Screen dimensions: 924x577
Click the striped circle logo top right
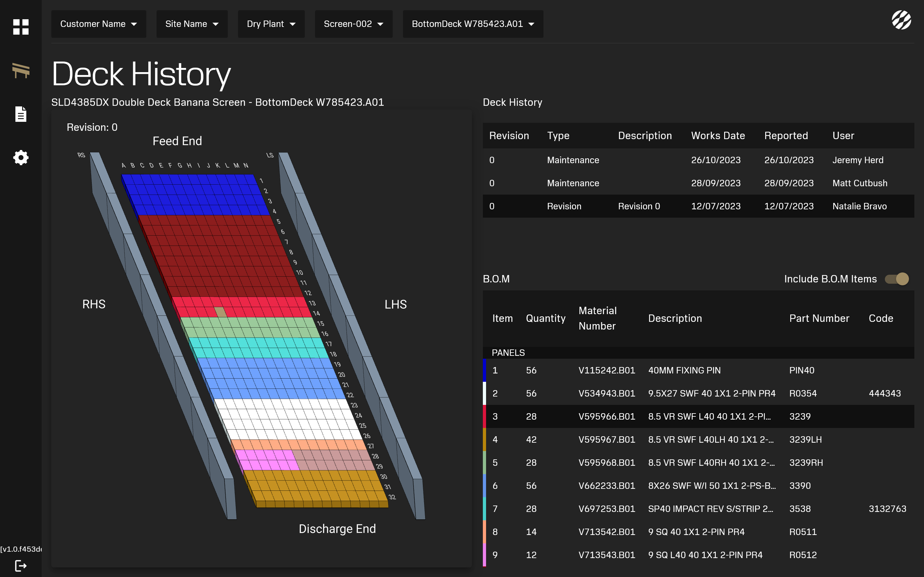(901, 20)
